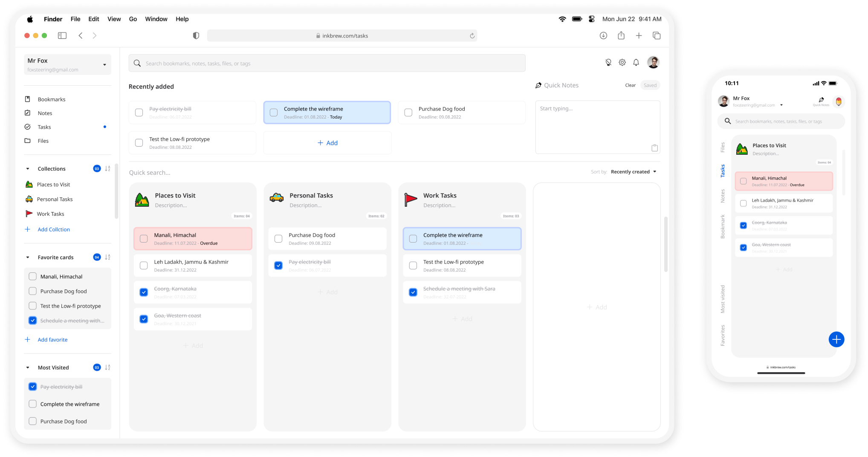The height and width of the screenshot is (457, 868).
Task: Reload the inkbrew.com/tasks page
Action: (x=472, y=36)
